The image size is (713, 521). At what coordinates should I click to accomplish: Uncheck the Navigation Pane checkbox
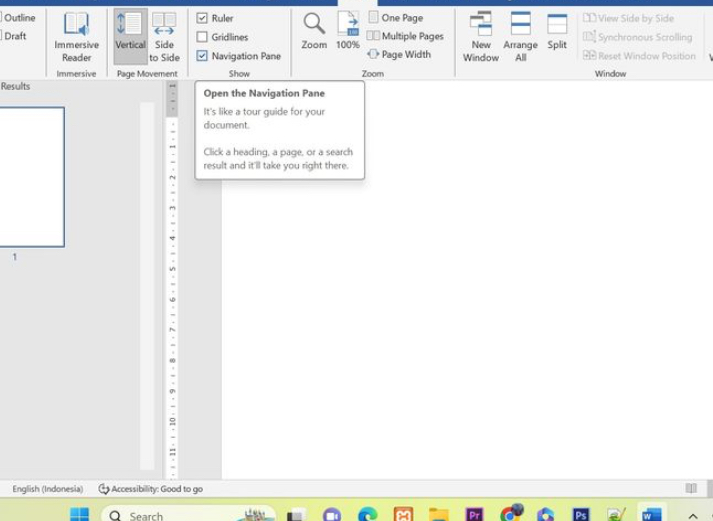click(x=203, y=56)
